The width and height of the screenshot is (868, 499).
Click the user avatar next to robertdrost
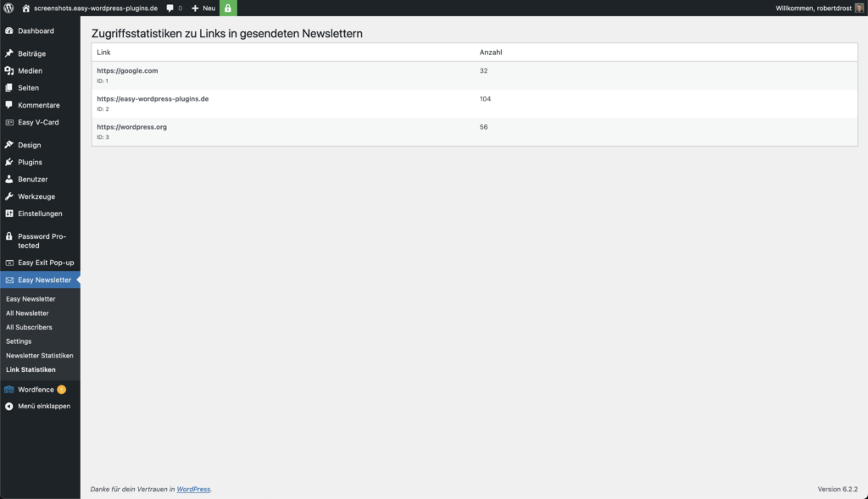click(860, 8)
